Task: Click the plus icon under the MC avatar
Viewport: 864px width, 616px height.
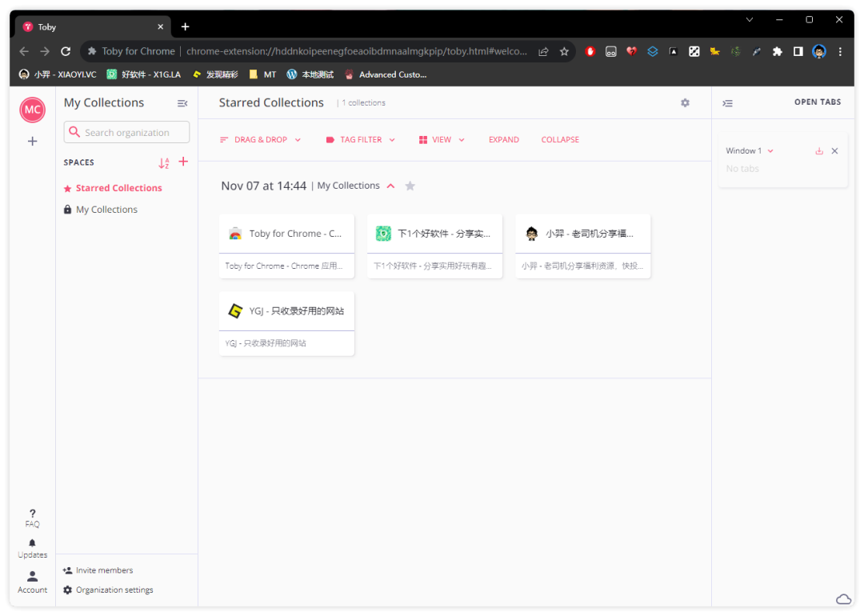Action: point(32,142)
